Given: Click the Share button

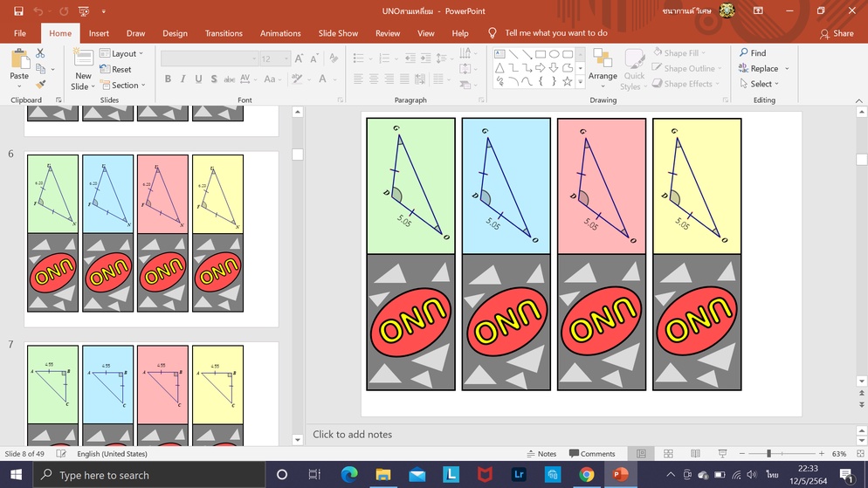Looking at the screenshot, I should click(x=837, y=34).
